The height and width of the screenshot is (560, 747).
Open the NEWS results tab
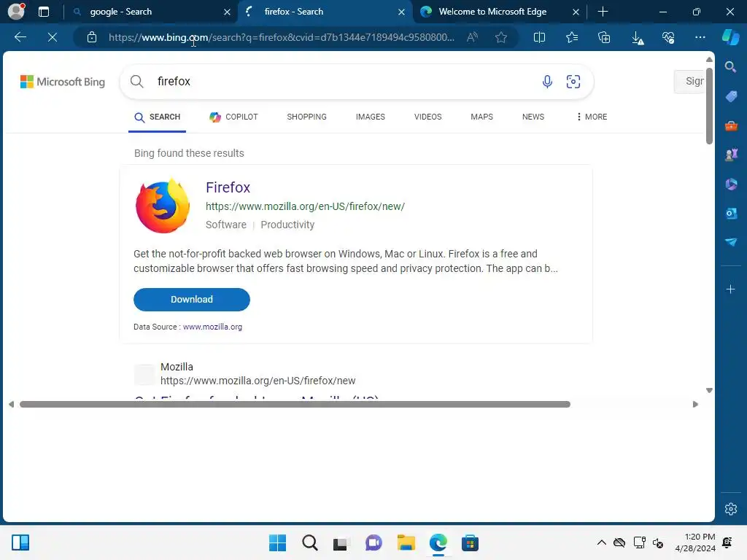point(533,117)
